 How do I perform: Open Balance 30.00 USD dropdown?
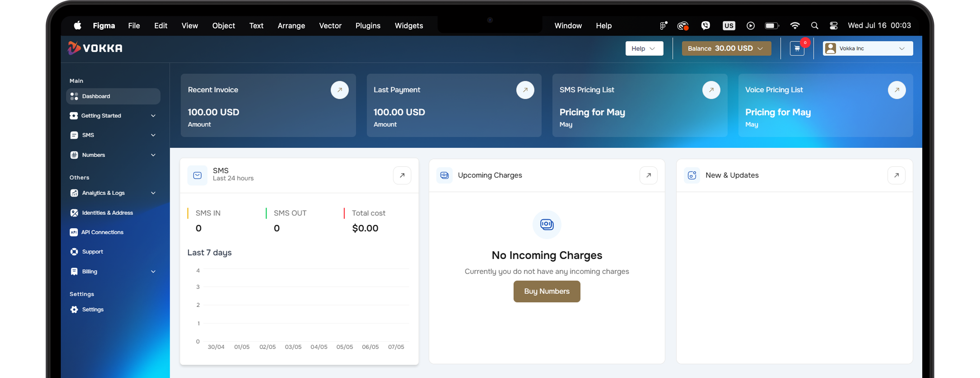(726, 49)
